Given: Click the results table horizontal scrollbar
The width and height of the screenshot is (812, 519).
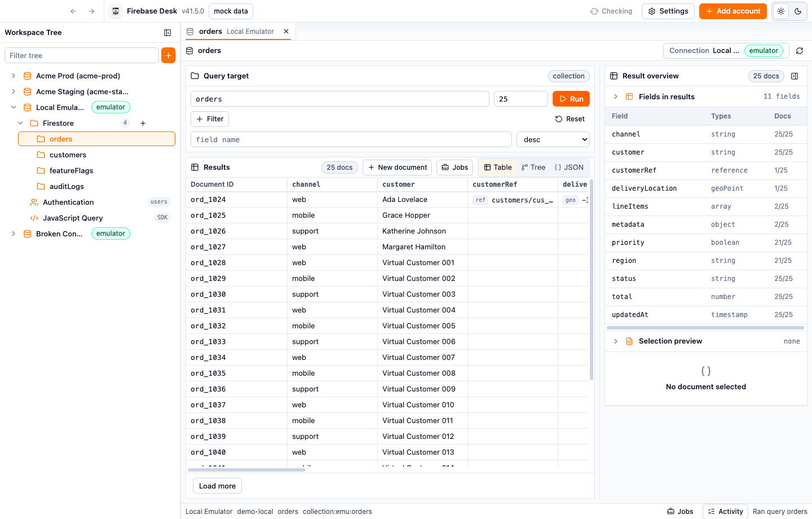Looking at the screenshot, I should [x=246, y=469].
